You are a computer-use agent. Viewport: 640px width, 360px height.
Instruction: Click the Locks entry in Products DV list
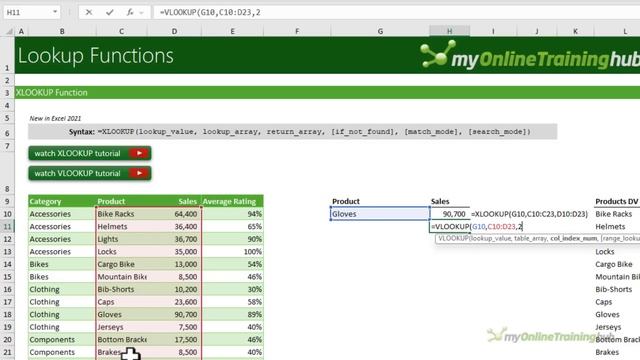coord(604,252)
